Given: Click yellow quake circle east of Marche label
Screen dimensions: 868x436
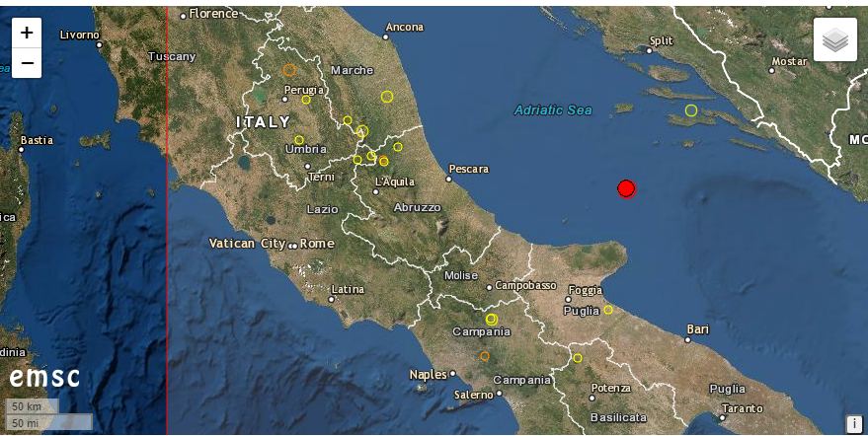Looking at the screenshot, I should pos(387,97).
